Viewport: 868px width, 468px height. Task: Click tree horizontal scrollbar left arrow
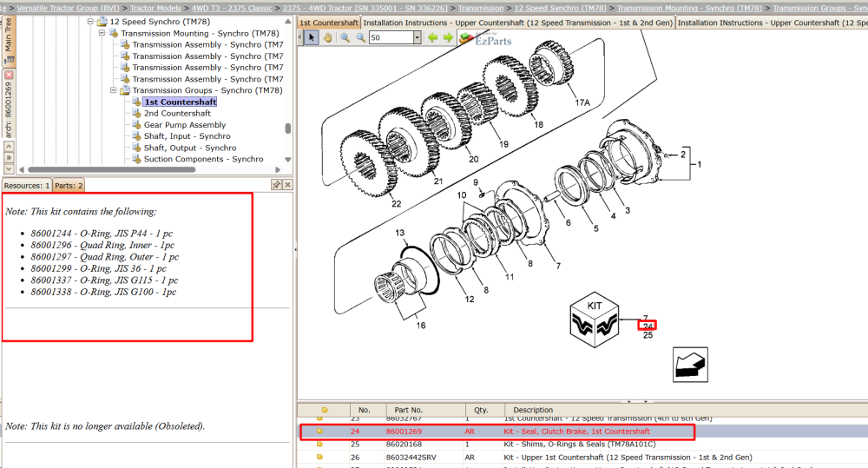(x=22, y=169)
